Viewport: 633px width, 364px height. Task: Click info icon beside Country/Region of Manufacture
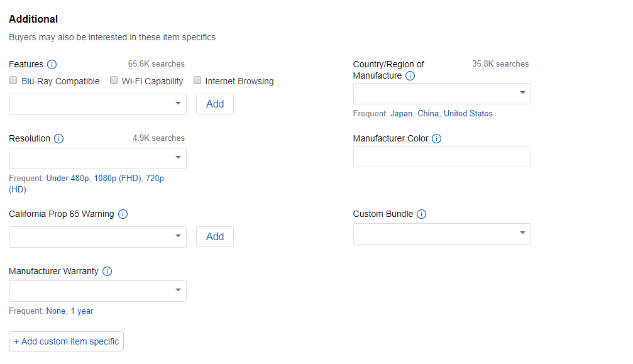tap(410, 76)
